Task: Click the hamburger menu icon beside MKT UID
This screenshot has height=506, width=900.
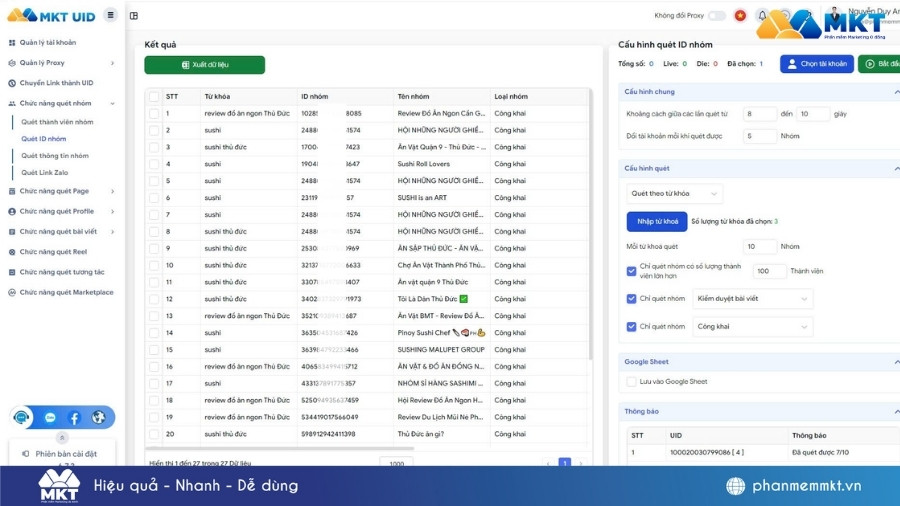Action: click(x=111, y=15)
